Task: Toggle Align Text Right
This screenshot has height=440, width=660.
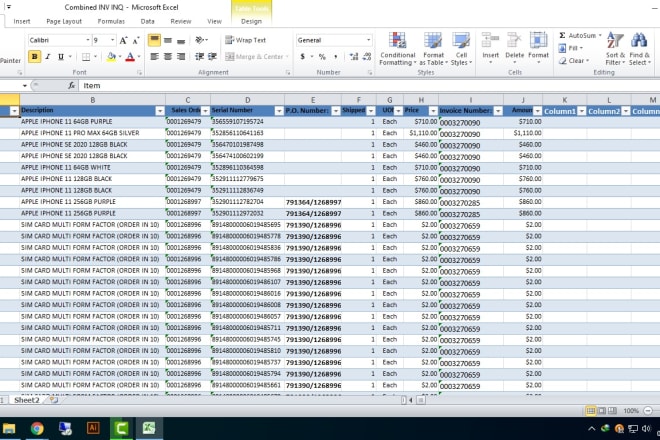Action: point(181,56)
